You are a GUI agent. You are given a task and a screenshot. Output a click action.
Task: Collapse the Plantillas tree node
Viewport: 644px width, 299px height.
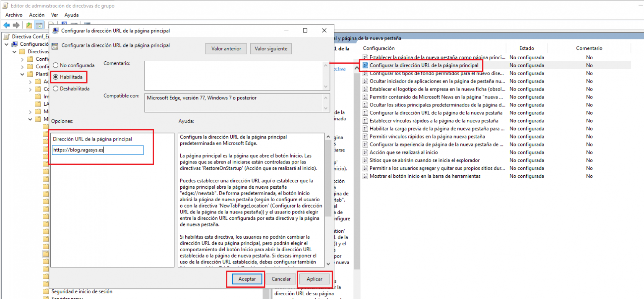(23, 74)
